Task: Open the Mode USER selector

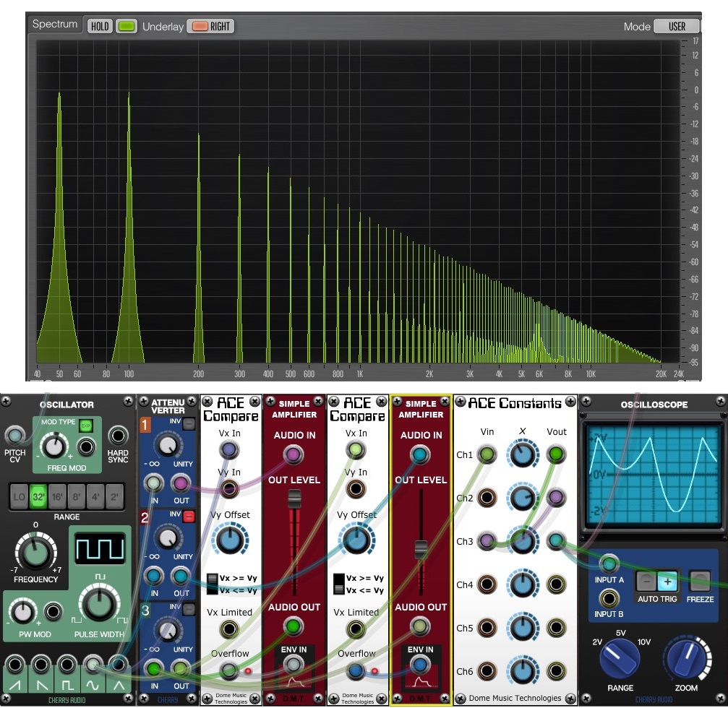Action: [x=677, y=26]
